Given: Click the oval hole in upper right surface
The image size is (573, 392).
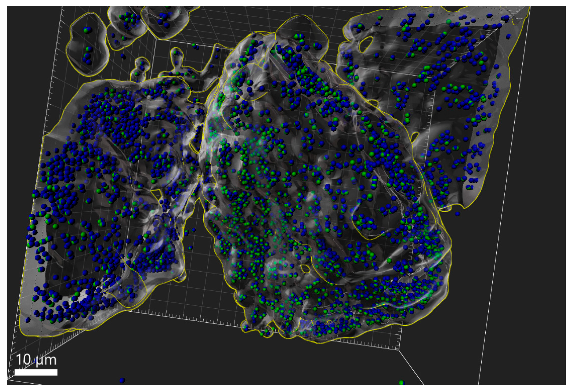Looking at the screenshot, I should [x=366, y=44].
